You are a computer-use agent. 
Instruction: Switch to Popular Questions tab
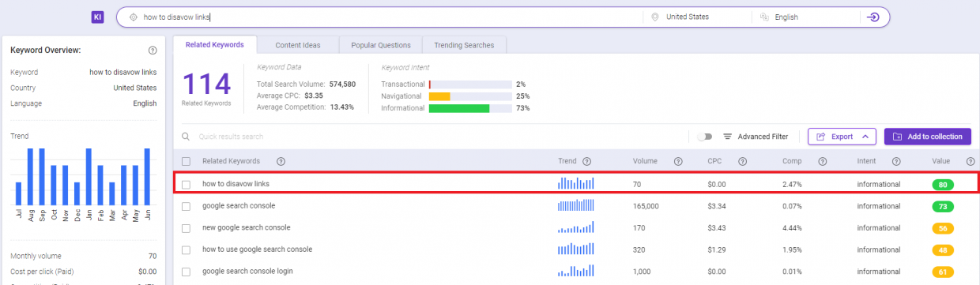coord(381,45)
